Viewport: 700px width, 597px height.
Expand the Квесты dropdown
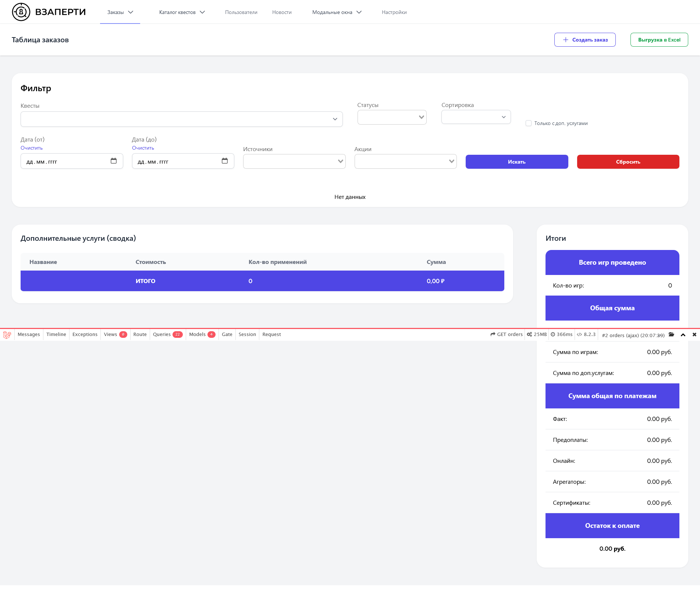coord(182,119)
